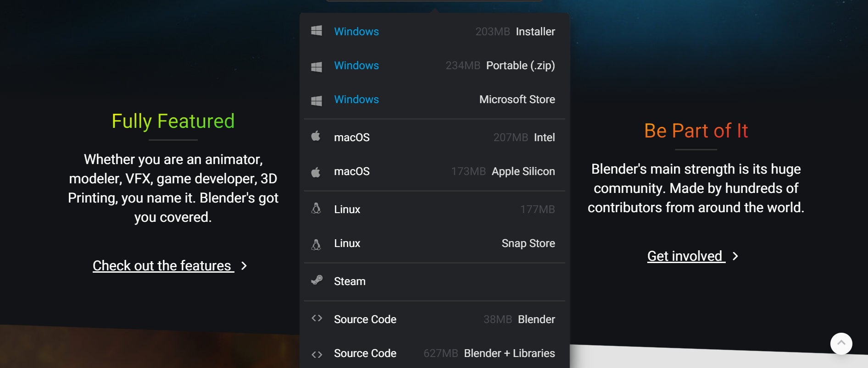868x368 pixels.
Task: Click the Steam logo icon
Action: (x=317, y=280)
